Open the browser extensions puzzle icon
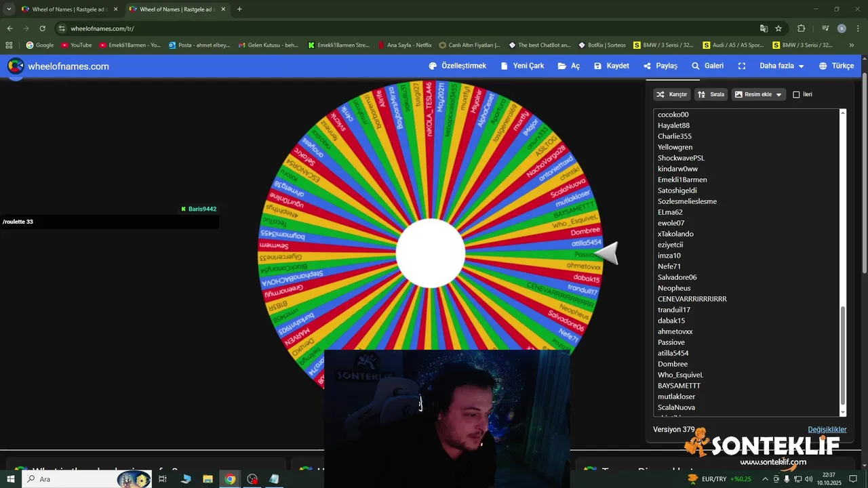The width and height of the screenshot is (868, 488). coord(801,28)
